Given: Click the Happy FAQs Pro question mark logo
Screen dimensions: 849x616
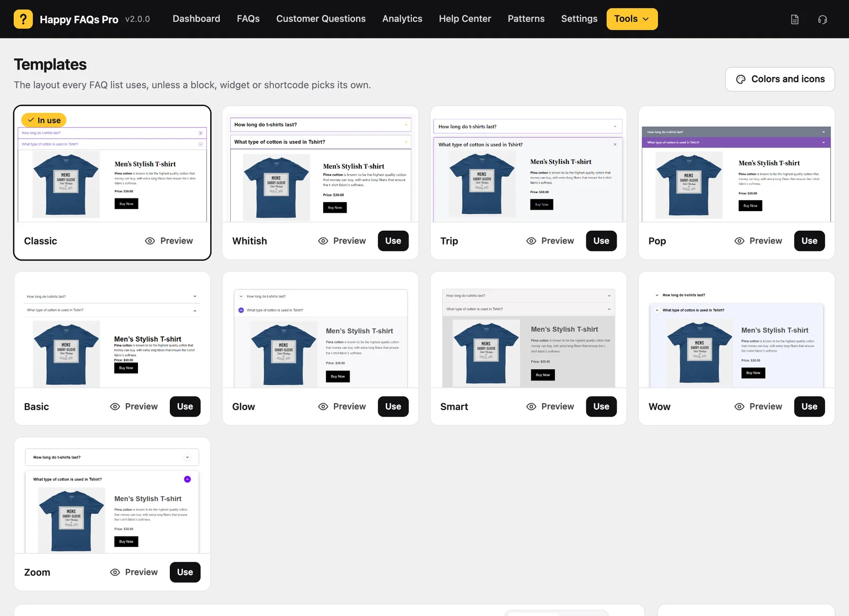Looking at the screenshot, I should [23, 19].
